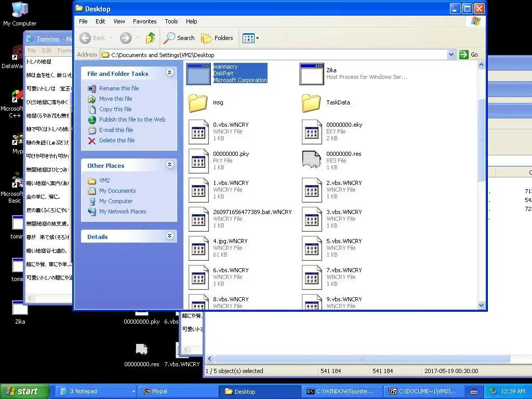
Task: Click the Explorer scroll up arrow
Action: [x=481, y=65]
